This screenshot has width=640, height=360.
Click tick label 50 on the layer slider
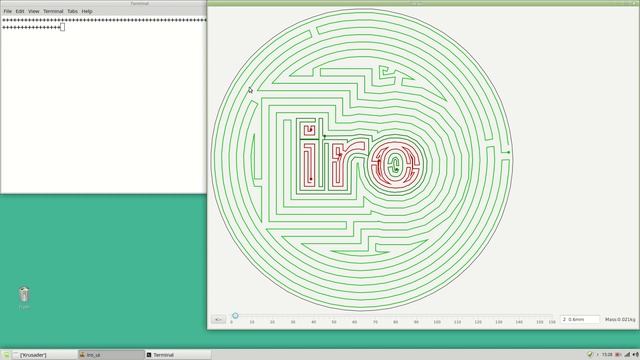tap(334, 322)
